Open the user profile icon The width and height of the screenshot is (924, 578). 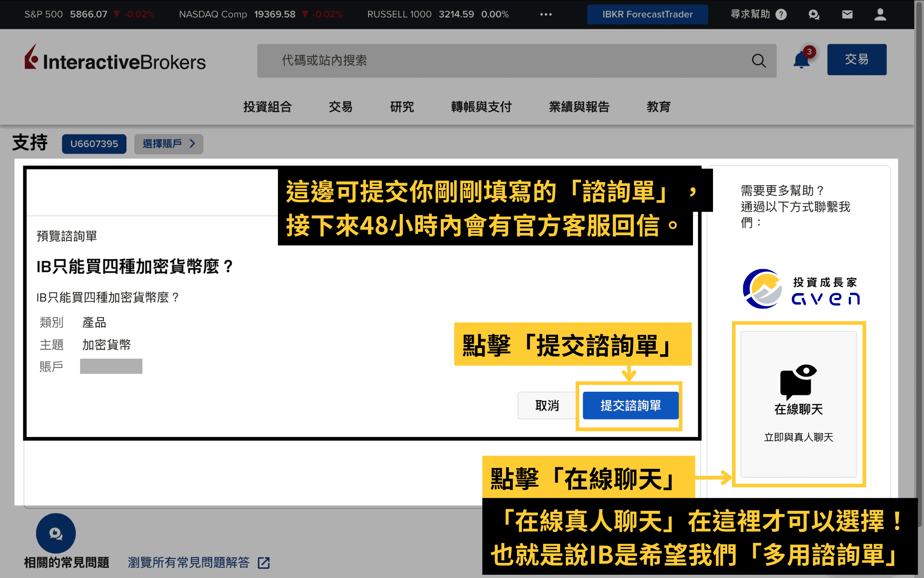(880, 15)
